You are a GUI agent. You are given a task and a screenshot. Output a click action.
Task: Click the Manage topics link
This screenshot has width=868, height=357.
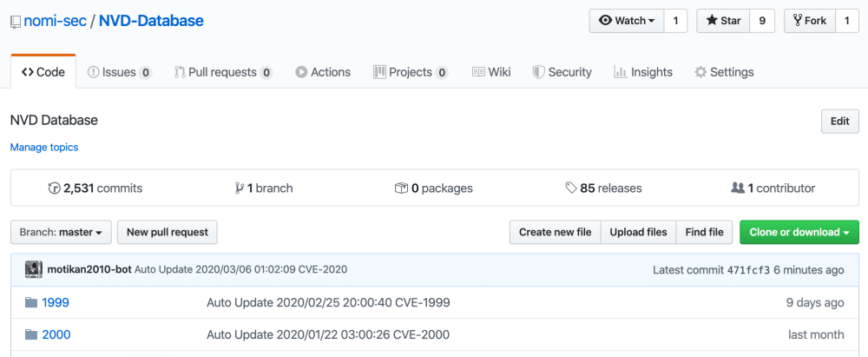click(x=44, y=148)
